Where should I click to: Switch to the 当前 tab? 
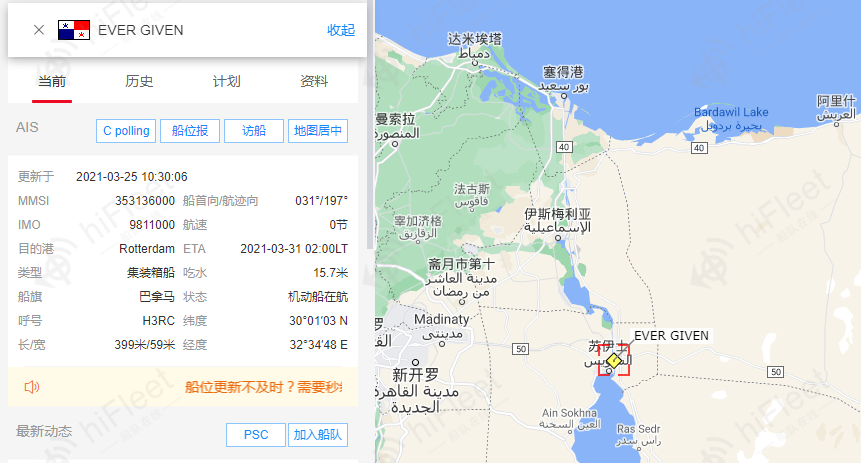click(52, 81)
